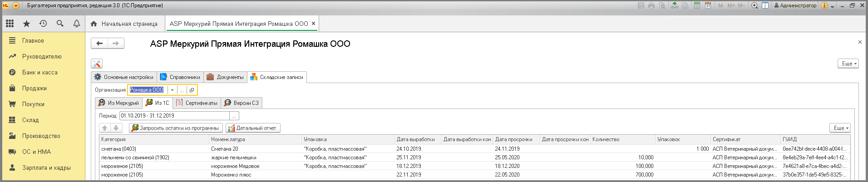Sort by Дата выработки column header
The height and width of the screenshot is (182, 868).
[x=418, y=139]
